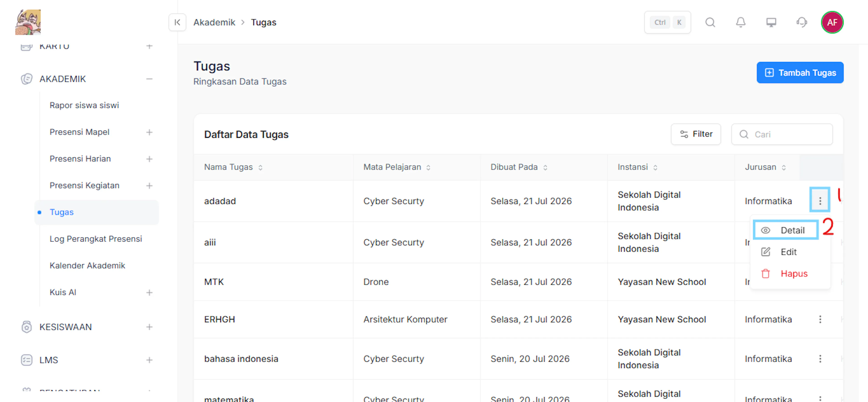This screenshot has width=868, height=402.
Task: Open the Filter options
Action: point(696,134)
